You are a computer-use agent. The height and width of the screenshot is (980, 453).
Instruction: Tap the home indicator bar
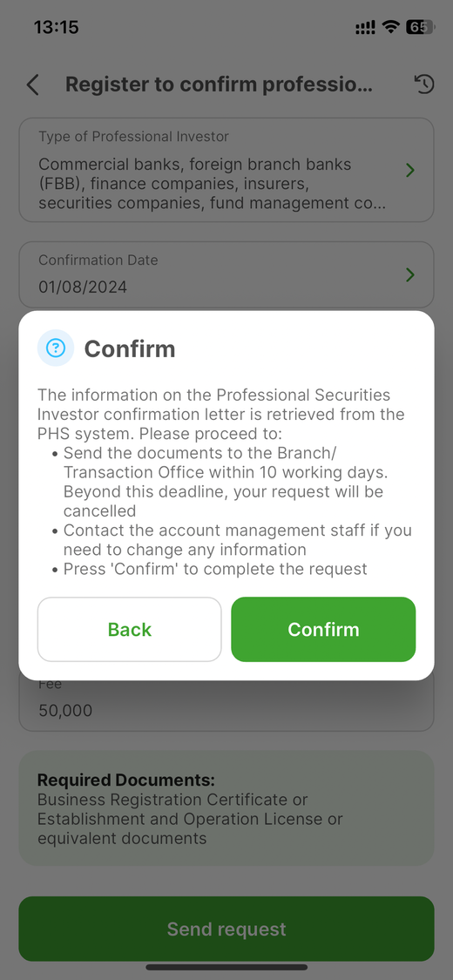226,967
